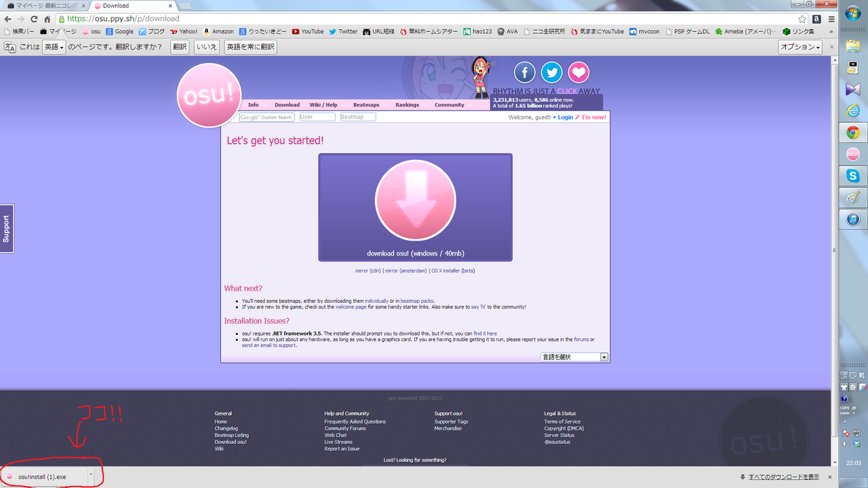Image resolution: width=868 pixels, height=488 pixels.
Task: Open Internet Explorer from the taskbar
Action: pyautogui.click(x=853, y=110)
